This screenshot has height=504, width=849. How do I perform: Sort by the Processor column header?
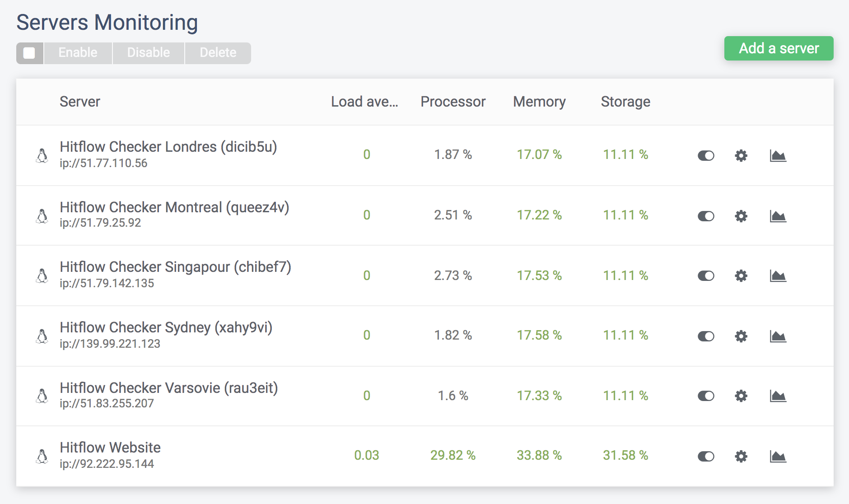tap(453, 102)
